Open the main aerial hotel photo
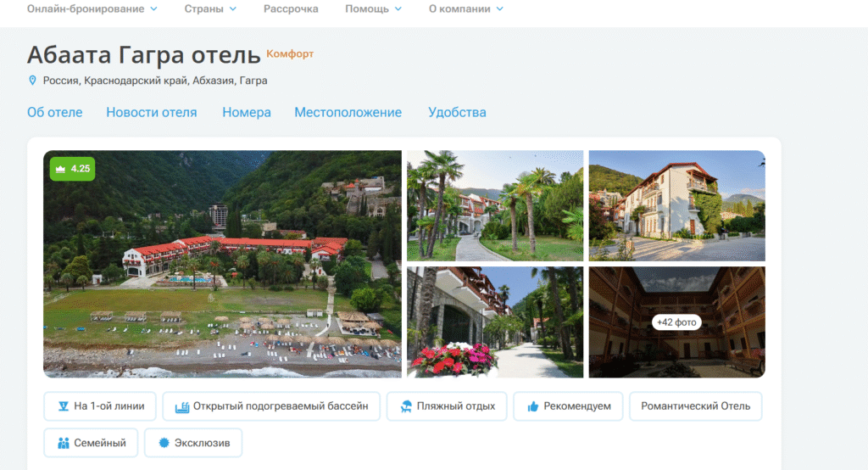 click(x=223, y=264)
